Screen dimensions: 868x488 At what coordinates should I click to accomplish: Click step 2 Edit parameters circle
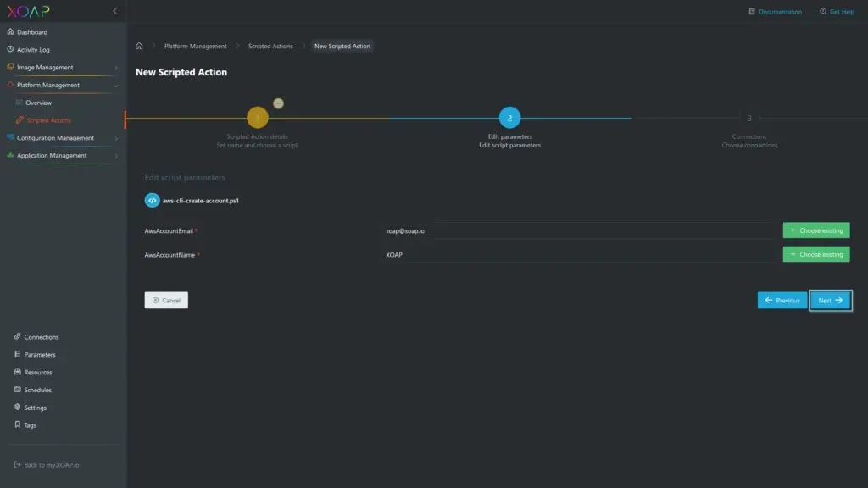tap(509, 118)
